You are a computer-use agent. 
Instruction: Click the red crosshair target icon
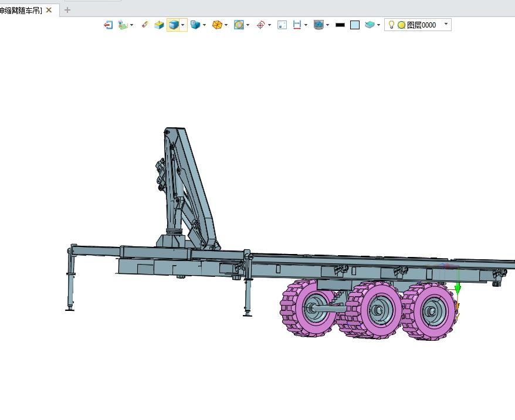point(261,25)
